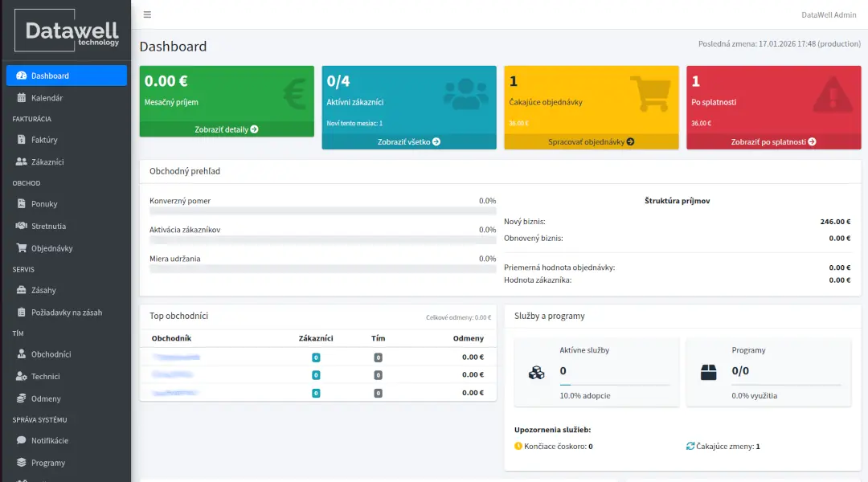Click the box icon beside Programy stats
868x482 pixels.
point(708,373)
